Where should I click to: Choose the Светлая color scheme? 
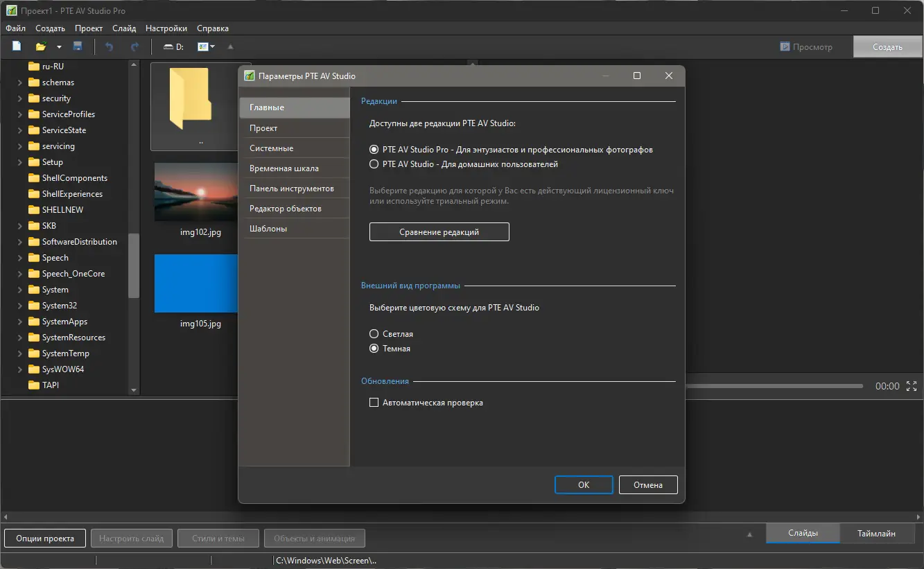pos(374,334)
